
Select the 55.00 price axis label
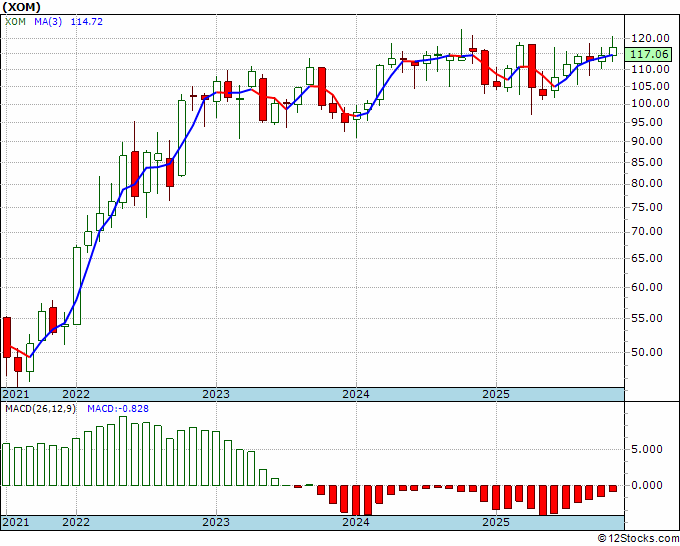click(647, 318)
